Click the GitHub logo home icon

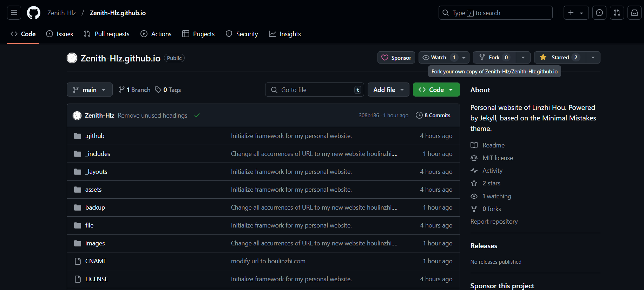coord(34,13)
